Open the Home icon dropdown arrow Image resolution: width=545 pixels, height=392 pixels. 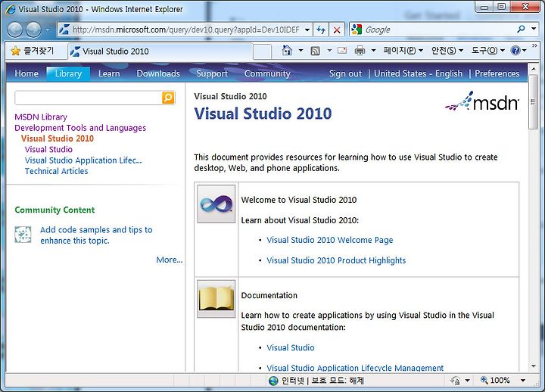301,51
